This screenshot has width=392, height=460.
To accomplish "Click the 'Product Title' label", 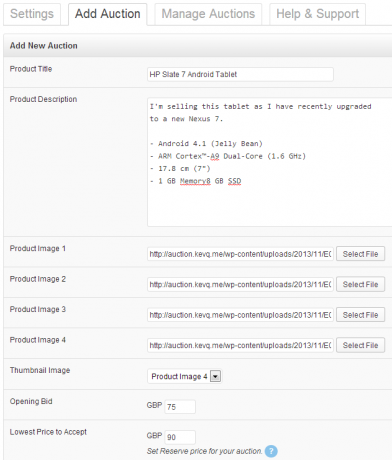I will coord(31,69).
